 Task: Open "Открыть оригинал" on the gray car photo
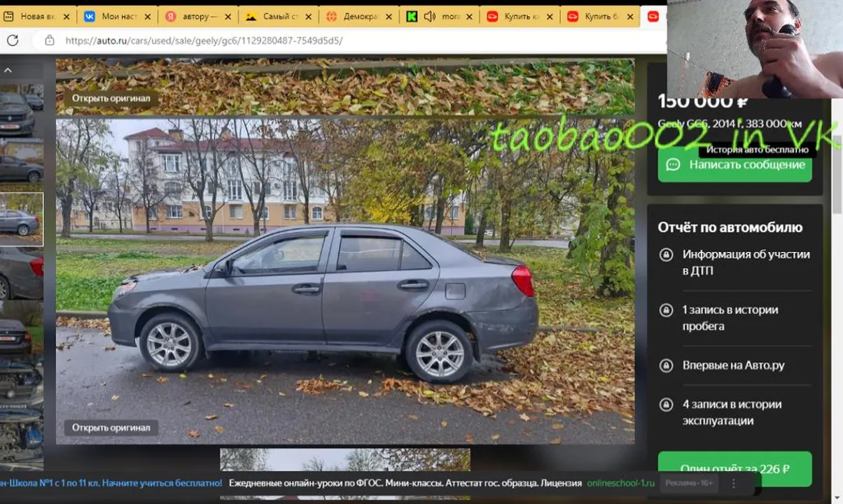coord(111,428)
